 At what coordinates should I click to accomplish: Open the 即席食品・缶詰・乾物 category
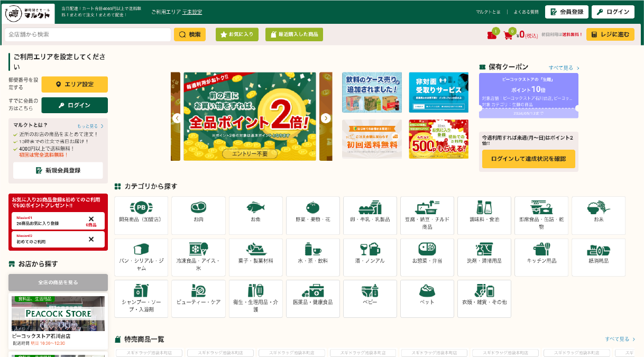pos(541,215)
